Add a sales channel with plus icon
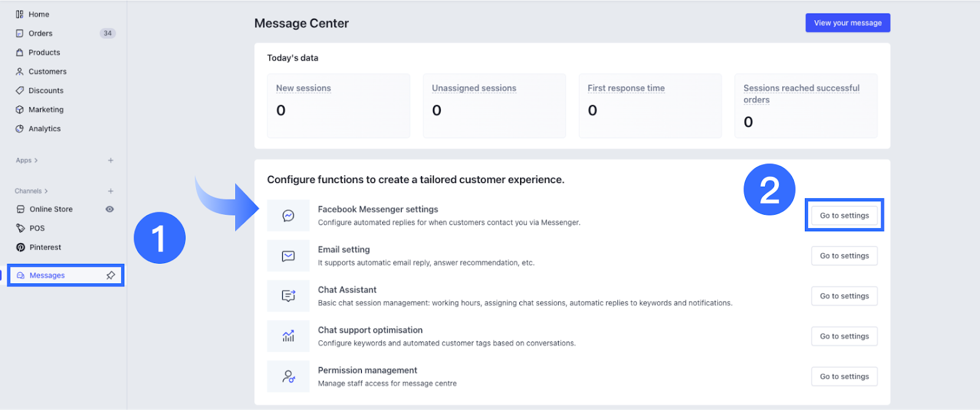The width and height of the screenshot is (980, 410). 111,191
